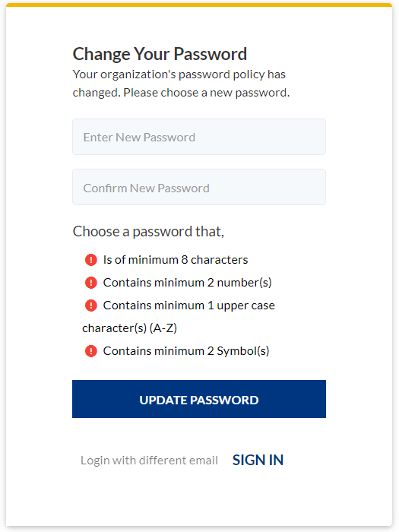Select the error icon beside upper case requirement
Image resolution: width=399 pixels, height=532 pixels.
[x=91, y=306]
